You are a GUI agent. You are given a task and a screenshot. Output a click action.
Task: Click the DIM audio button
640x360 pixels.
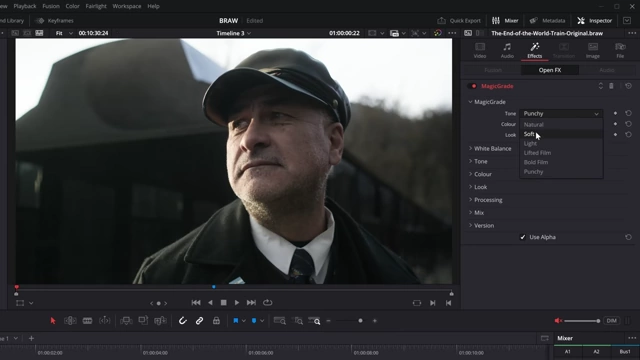pos(611,321)
